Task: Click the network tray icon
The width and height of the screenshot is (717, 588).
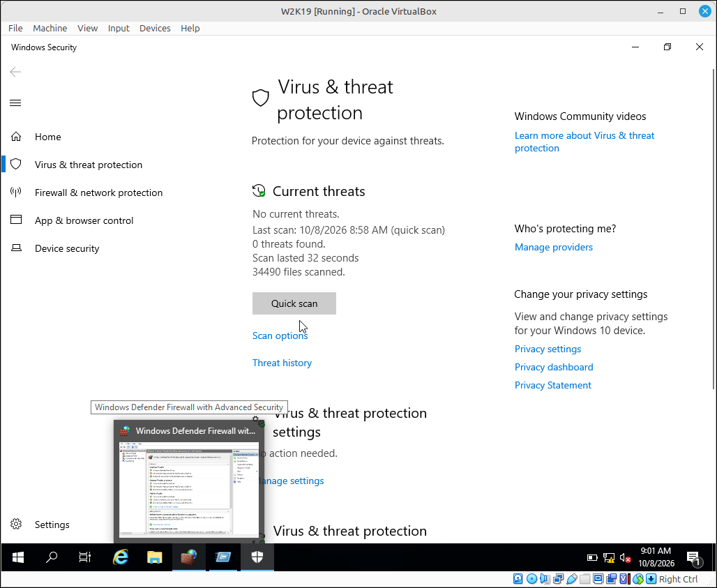Action: click(609, 558)
